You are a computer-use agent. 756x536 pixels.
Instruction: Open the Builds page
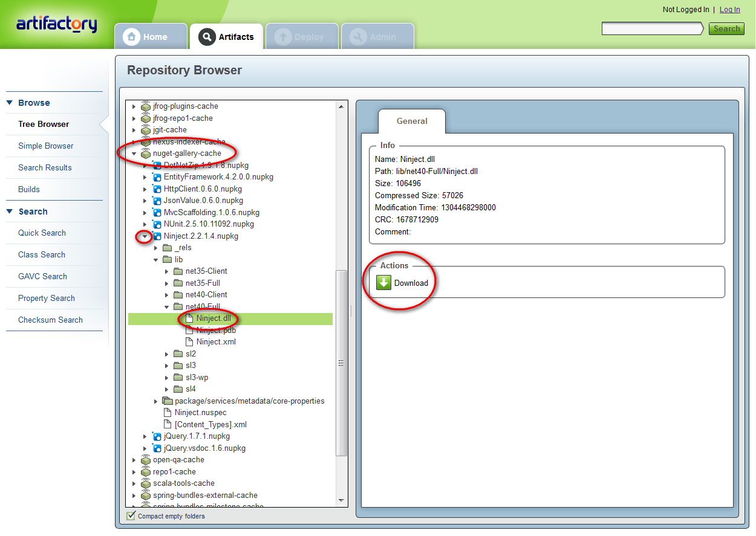point(29,189)
